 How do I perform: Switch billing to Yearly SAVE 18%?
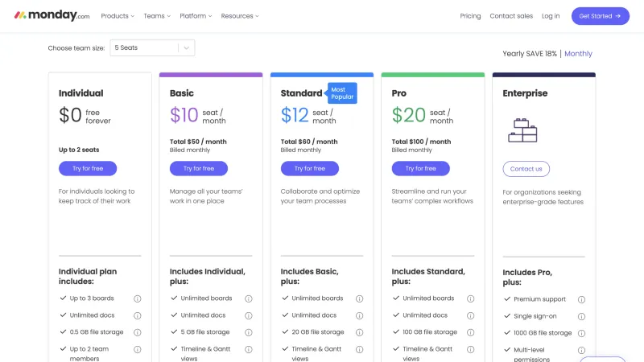(x=530, y=54)
